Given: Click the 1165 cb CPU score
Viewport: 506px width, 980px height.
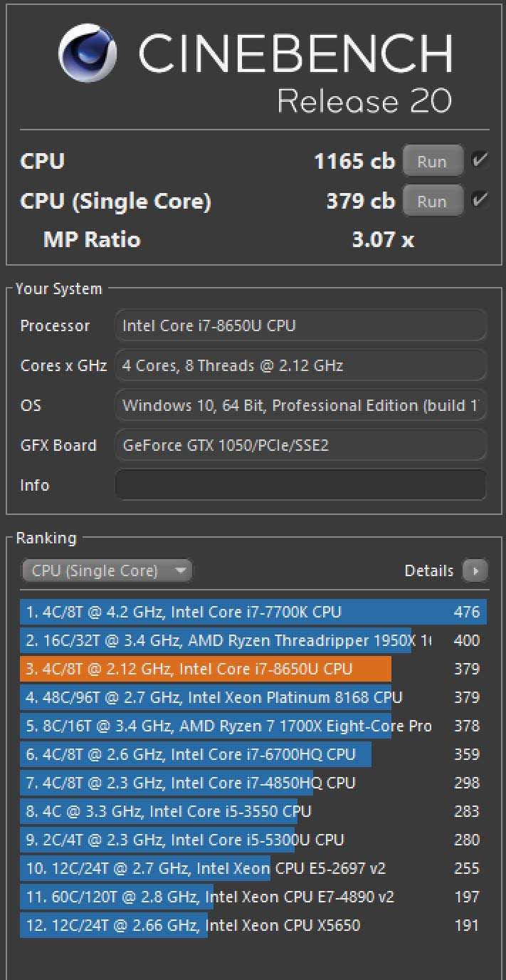Looking at the screenshot, I should (354, 161).
